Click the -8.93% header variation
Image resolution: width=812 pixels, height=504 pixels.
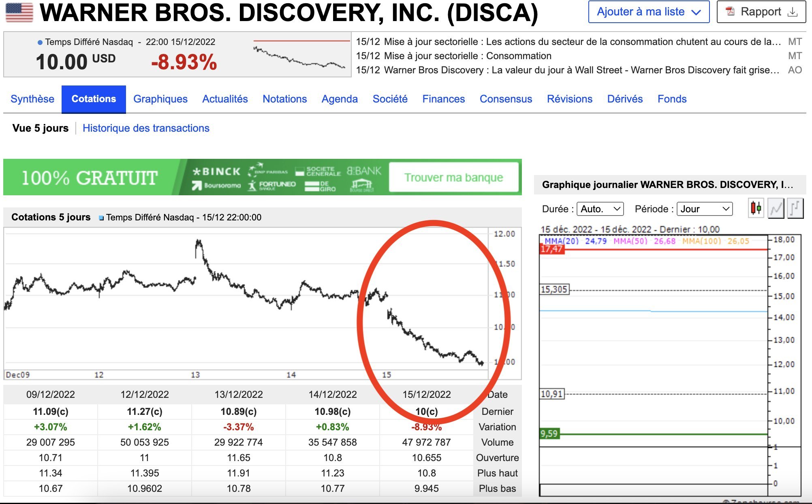(184, 62)
